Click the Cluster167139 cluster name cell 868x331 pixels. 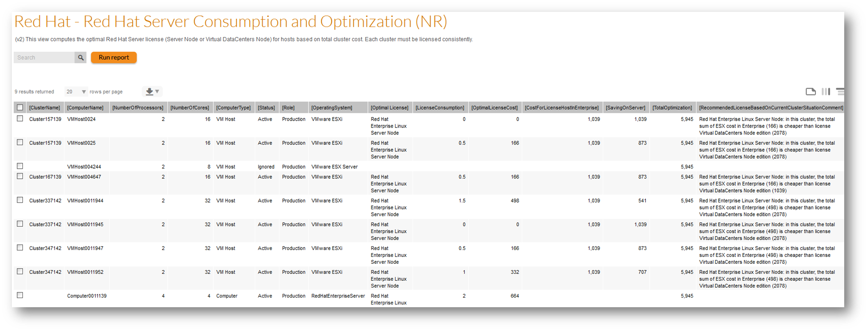pyautogui.click(x=45, y=177)
